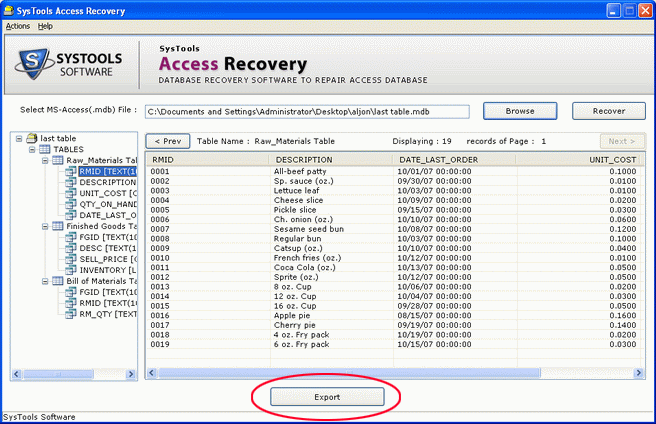Click tree panel scrollbar right arrow
Image resolution: width=656 pixels, height=424 pixels.
(131, 374)
